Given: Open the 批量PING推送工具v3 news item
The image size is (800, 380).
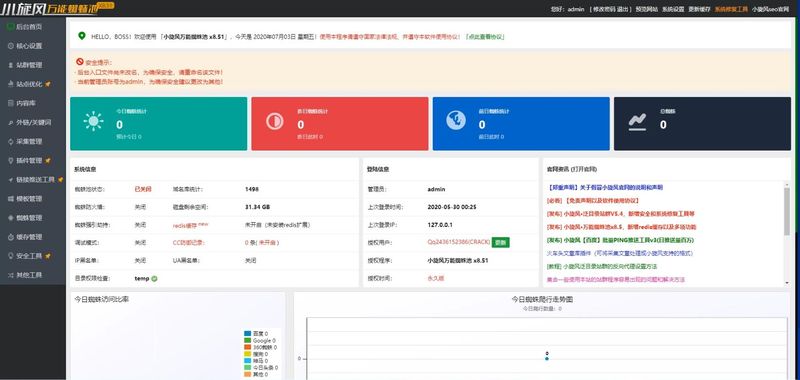Looking at the screenshot, I should point(620,240).
